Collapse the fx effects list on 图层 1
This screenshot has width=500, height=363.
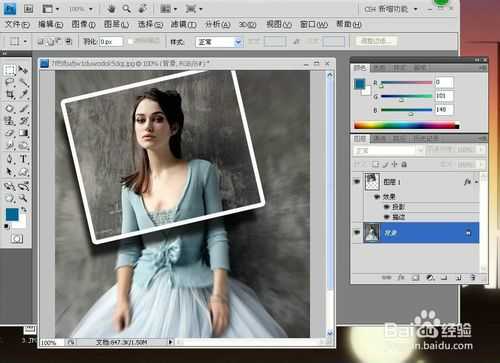477,182
